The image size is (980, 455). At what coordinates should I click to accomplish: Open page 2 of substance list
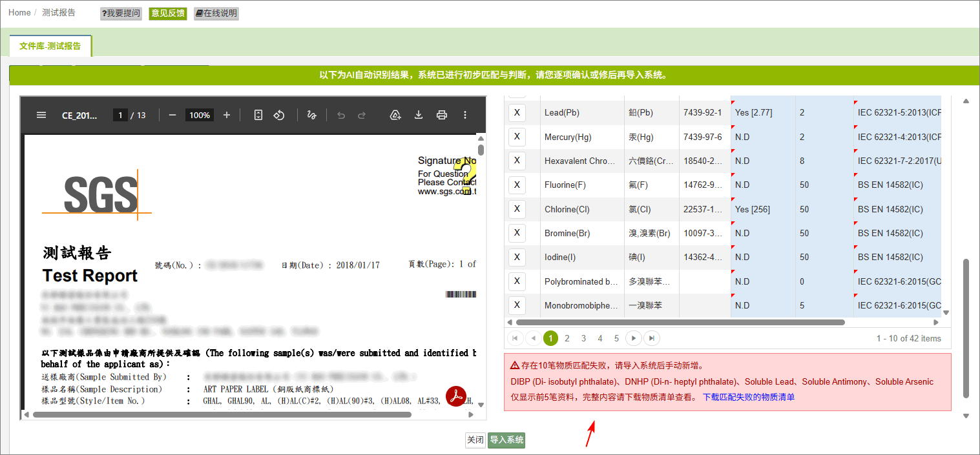click(567, 338)
